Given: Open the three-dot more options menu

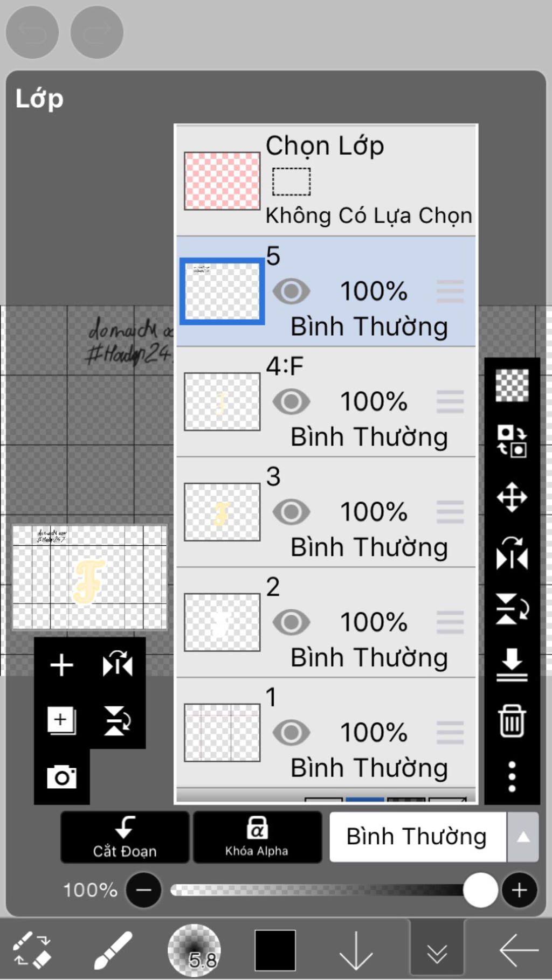Looking at the screenshot, I should click(512, 776).
